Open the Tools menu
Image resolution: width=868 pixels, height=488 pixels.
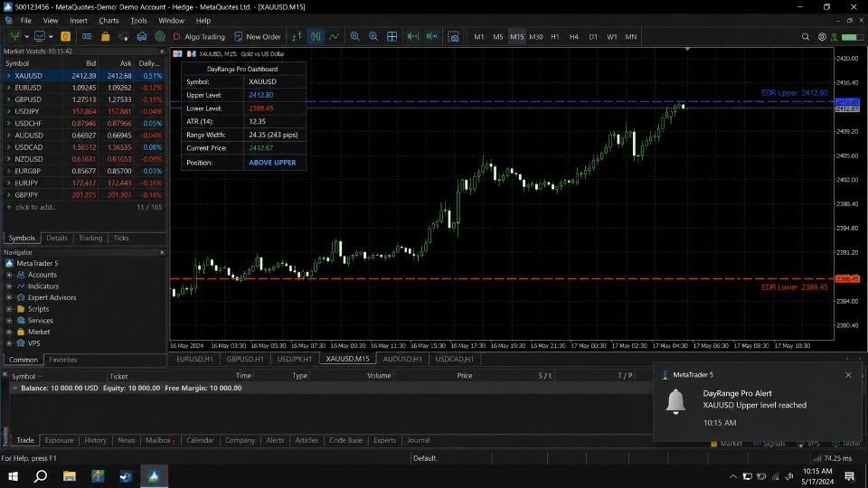pos(138,21)
